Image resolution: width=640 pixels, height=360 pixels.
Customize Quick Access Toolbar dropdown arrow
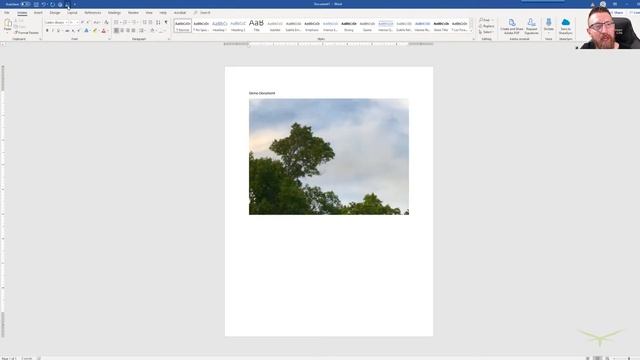click(75, 4)
